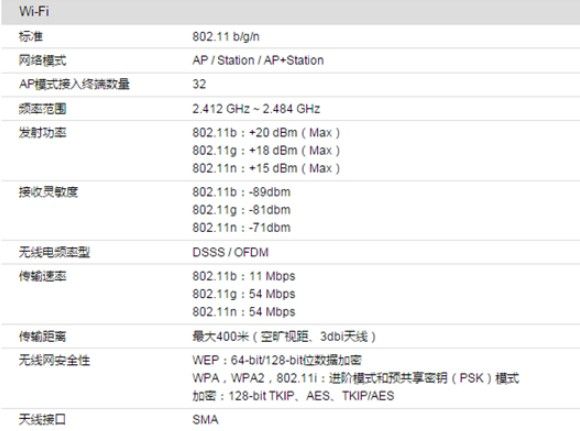This screenshot has width=580, height=431.
Task: Click the WEP 64-bit/128-bit encryption line
Action: (277, 360)
